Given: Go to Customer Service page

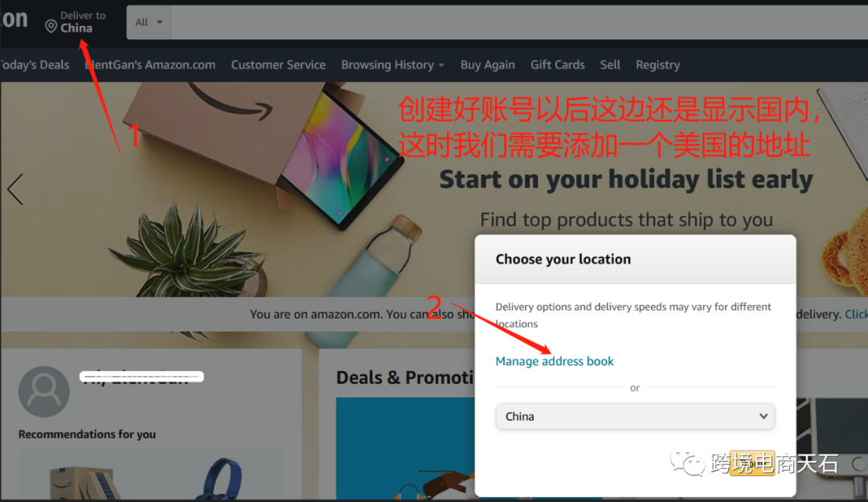Looking at the screenshot, I should [278, 65].
